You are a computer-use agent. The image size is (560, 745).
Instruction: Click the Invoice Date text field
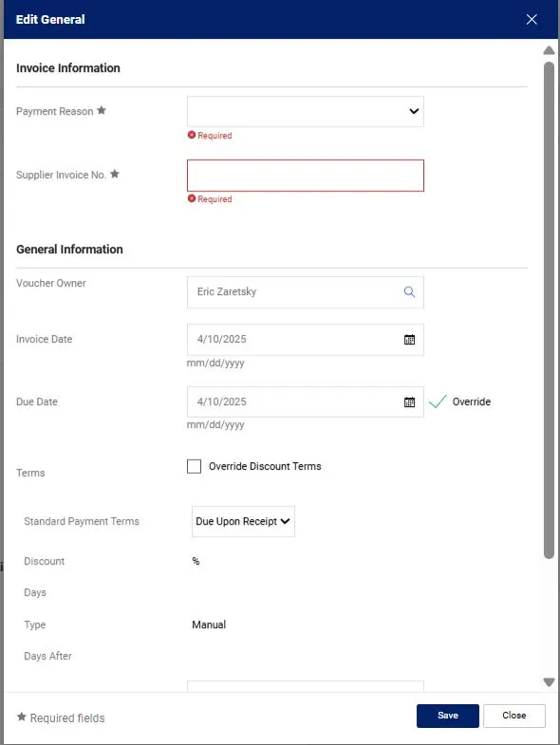[x=306, y=339]
